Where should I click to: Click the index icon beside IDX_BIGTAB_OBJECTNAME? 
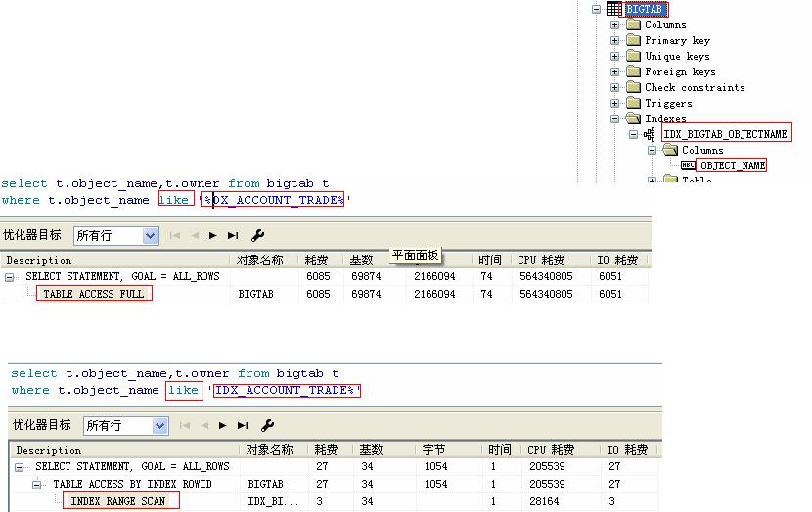(650, 134)
